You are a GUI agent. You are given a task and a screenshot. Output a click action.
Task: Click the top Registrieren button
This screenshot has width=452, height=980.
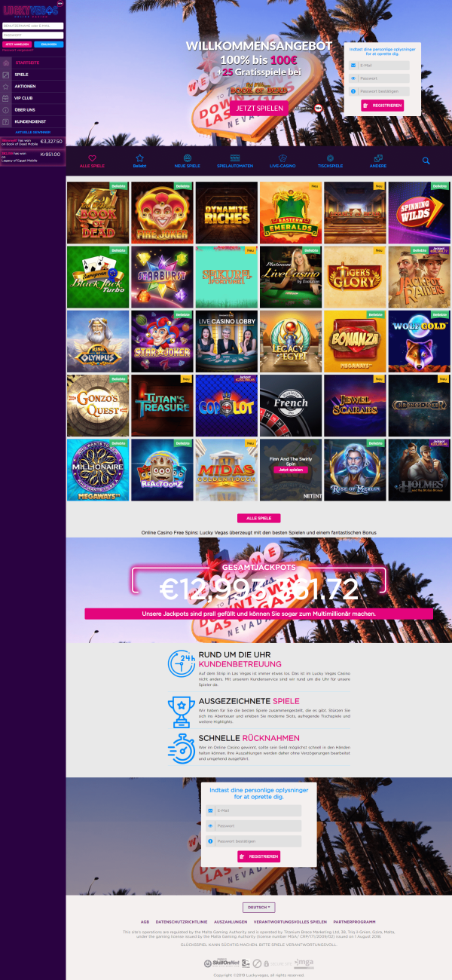click(382, 106)
